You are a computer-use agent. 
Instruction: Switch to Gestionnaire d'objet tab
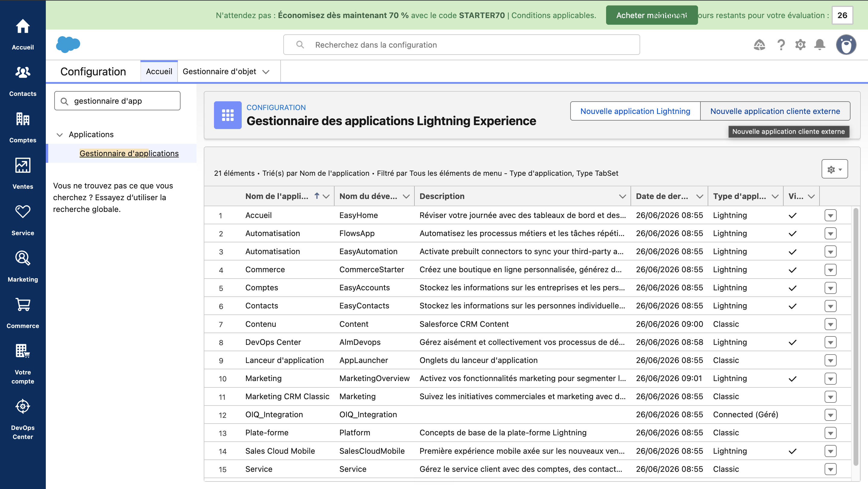[x=219, y=71]
